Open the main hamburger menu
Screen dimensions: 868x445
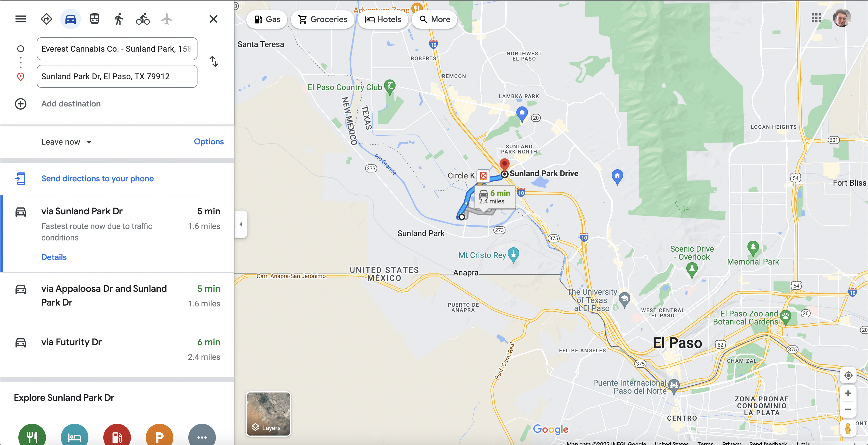coord(21,19)
